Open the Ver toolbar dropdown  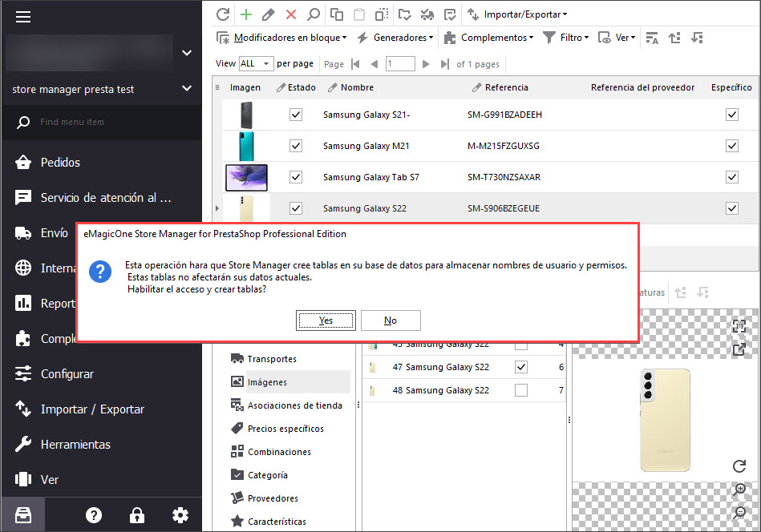[x=617, y=38]
